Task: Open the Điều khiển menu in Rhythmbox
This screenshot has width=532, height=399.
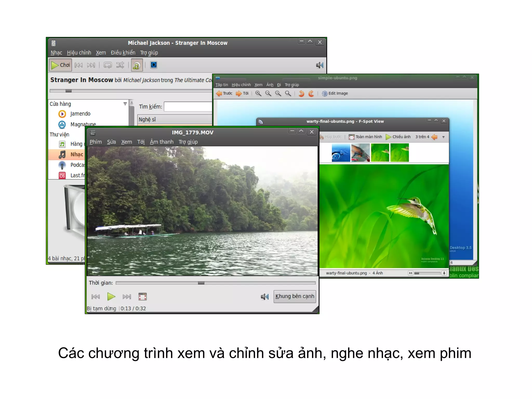Action: pos(123,53)
